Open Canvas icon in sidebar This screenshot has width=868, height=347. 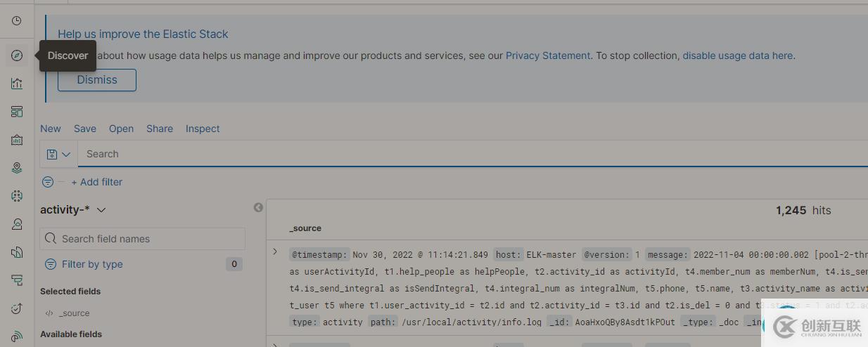tap(17, 140)
